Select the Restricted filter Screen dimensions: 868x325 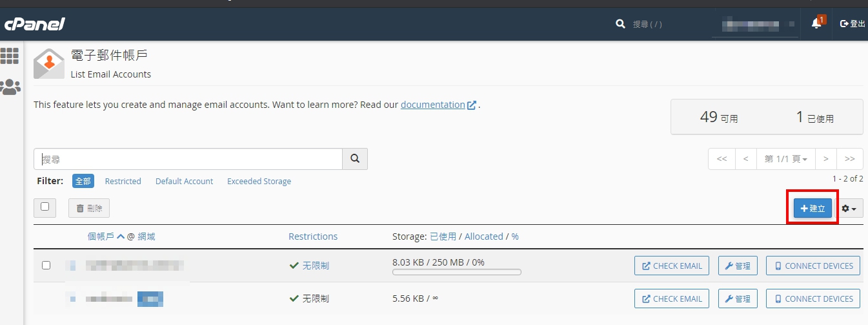click(123, 182)
